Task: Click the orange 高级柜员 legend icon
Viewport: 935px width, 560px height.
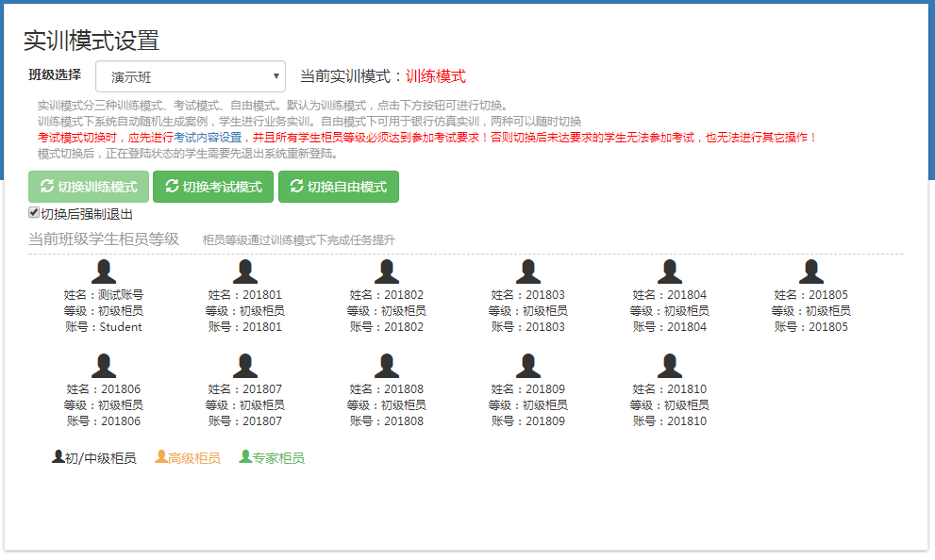Action: pyautogui.click(x=161, y=457)
